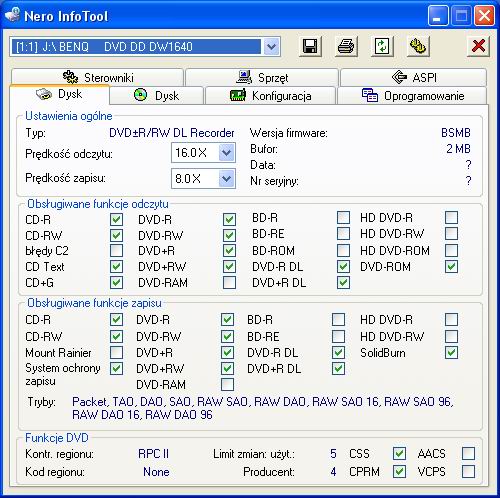Image resolution: width=500 pixels, height=498 pixels.
Task: Open the ASPI tab
Action: pos(413,77)
